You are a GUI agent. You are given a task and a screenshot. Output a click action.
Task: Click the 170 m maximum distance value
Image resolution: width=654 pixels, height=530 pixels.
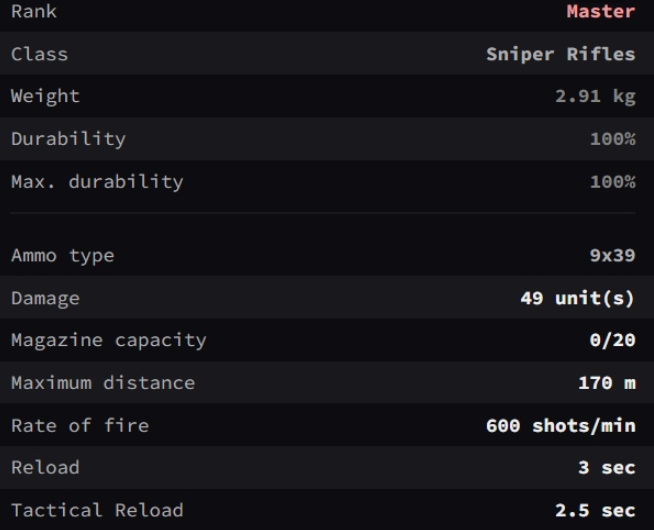607,383
